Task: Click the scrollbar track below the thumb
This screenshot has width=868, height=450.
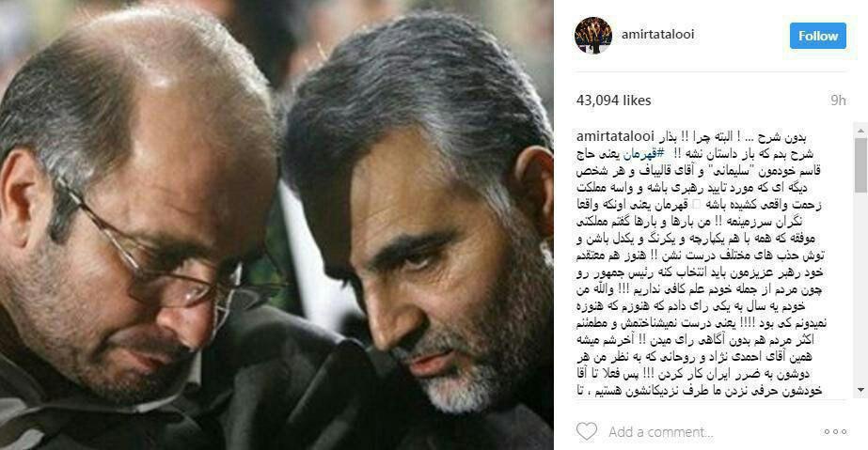Action: (860, 287)
